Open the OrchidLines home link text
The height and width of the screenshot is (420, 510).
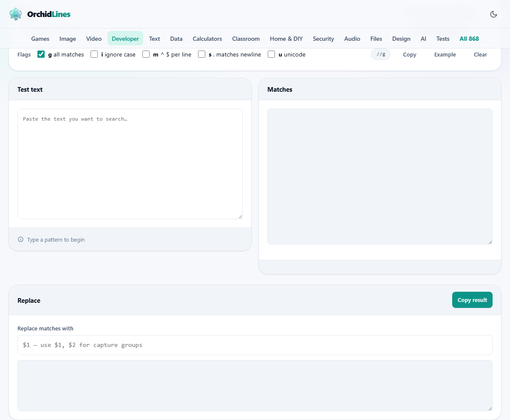coord(49,14)
